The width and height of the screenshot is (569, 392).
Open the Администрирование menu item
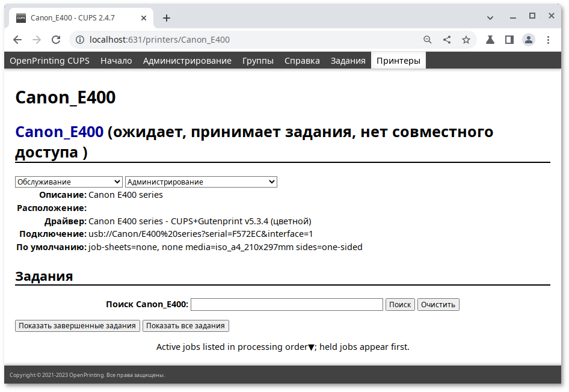click(187, 60)
